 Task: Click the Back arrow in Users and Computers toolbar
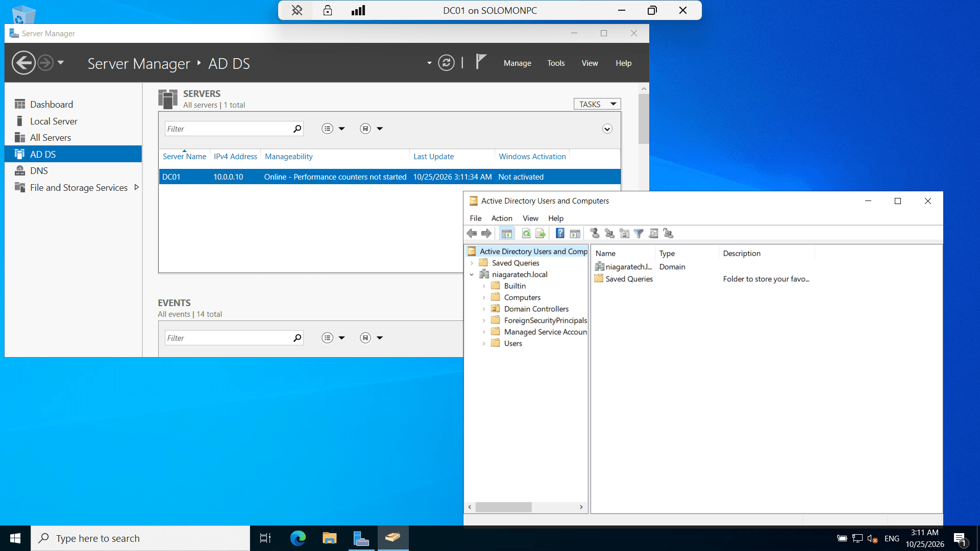472,234
